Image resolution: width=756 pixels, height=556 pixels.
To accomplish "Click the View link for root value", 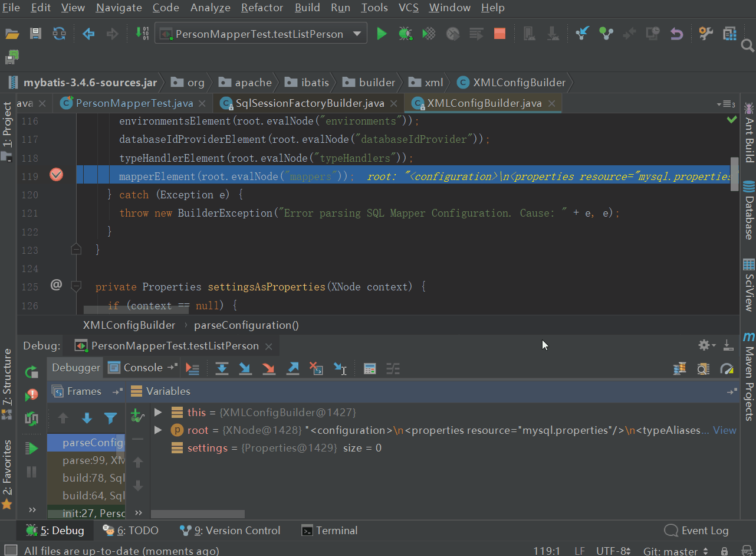I will (724, 430).
